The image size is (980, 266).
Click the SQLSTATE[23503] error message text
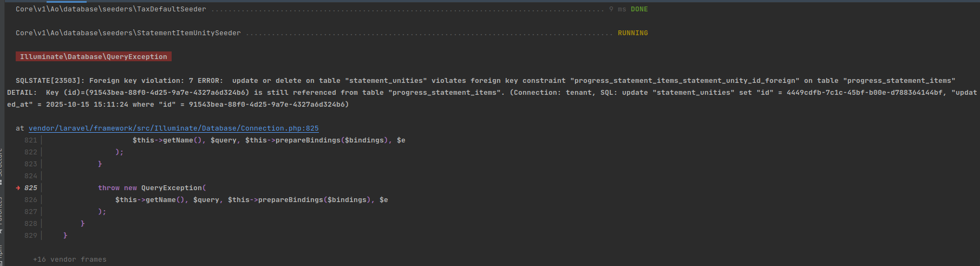(x=486, y=81)
